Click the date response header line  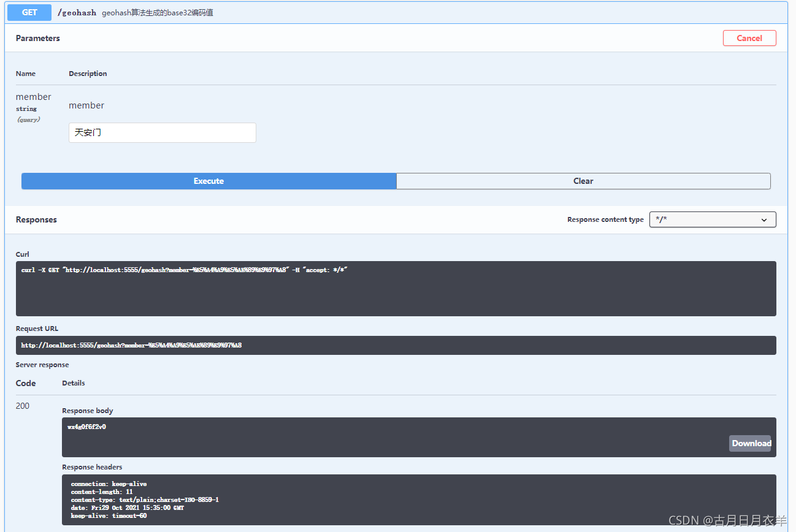pos(128,507)
